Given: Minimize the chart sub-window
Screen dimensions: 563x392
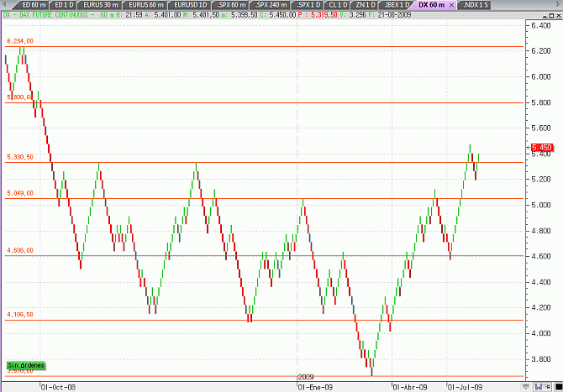Looking at the screenshot, I should (545, 15).
